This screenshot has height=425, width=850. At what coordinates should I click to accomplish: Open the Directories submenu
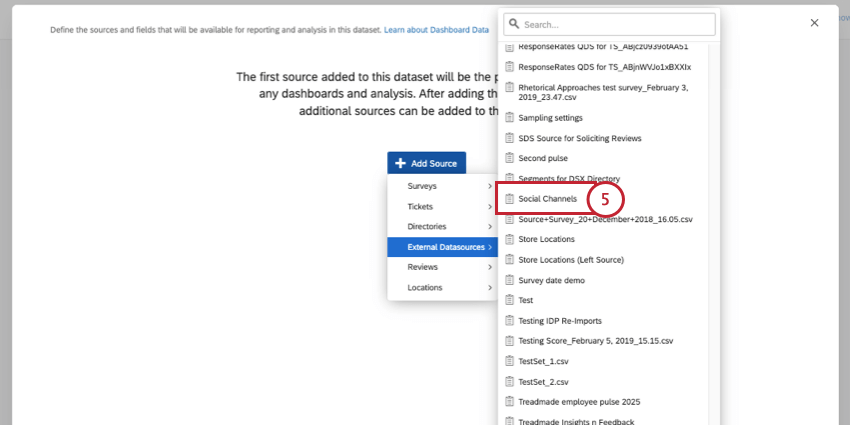[x=442, y=227]
